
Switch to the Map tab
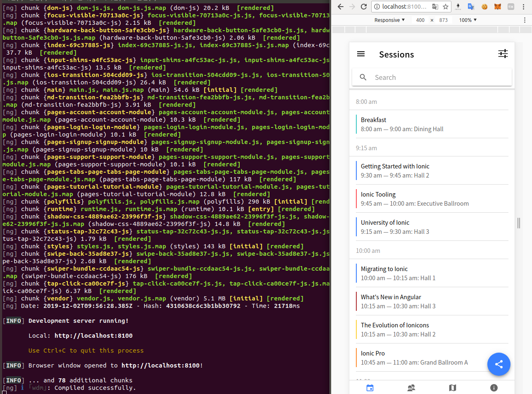[x=453, y=388]
